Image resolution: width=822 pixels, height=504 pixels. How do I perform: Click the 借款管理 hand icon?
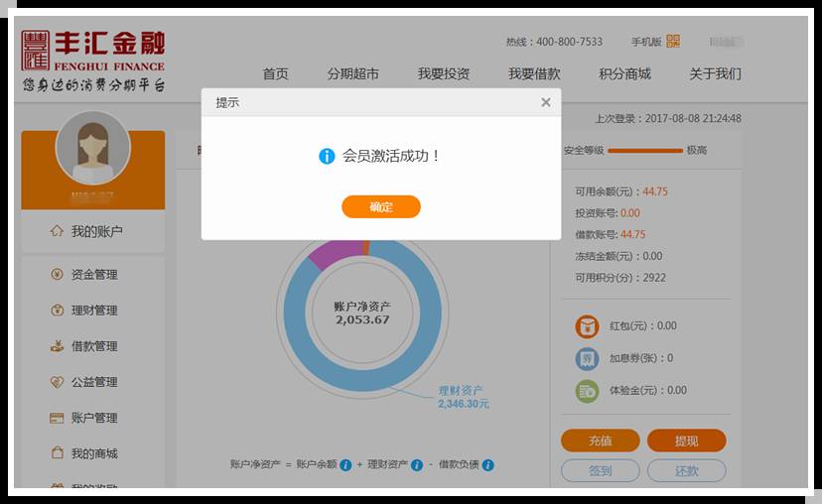[57, 346]
